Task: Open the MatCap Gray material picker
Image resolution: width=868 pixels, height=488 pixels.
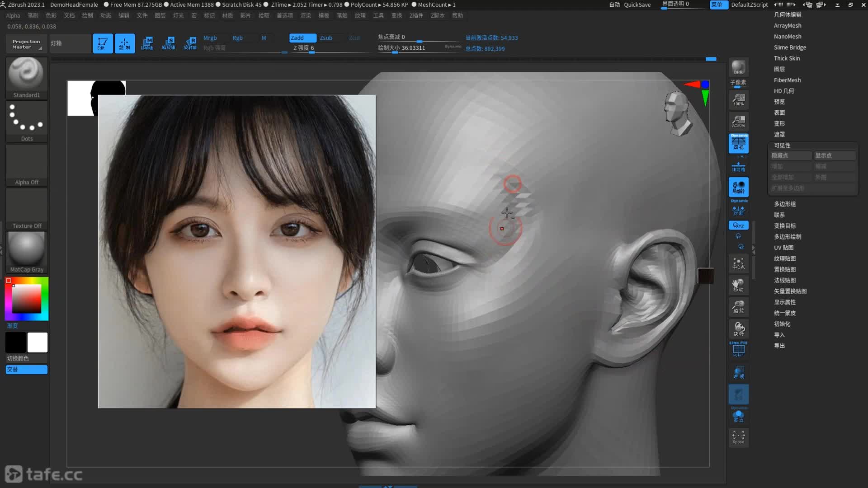Action: (26, 252)
